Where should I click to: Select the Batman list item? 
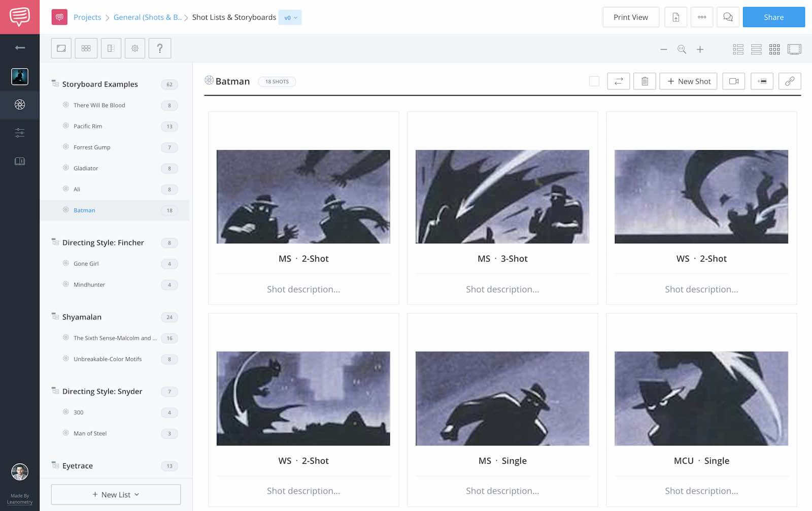point(115,210)
